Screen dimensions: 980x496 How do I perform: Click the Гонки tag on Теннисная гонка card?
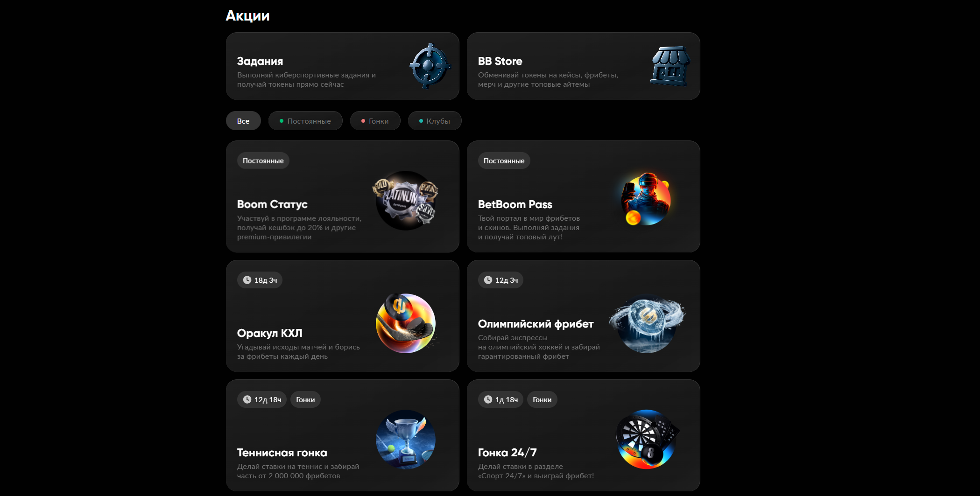(305, 399)
